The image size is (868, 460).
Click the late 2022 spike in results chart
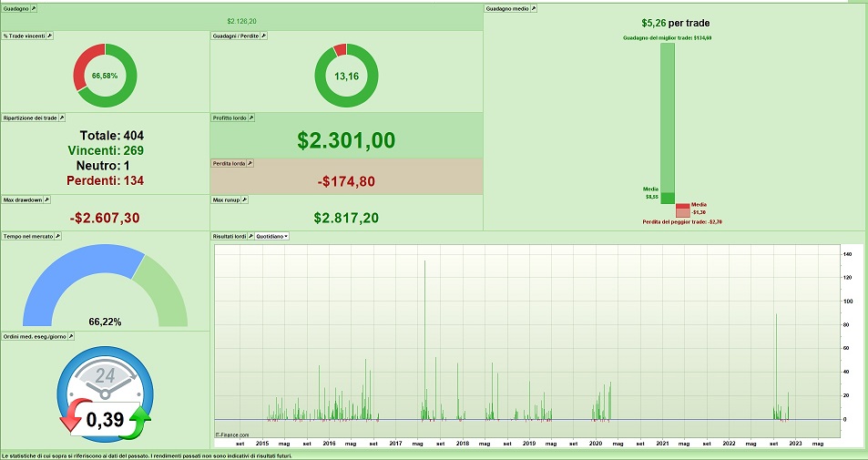click(x=776, y=366)
